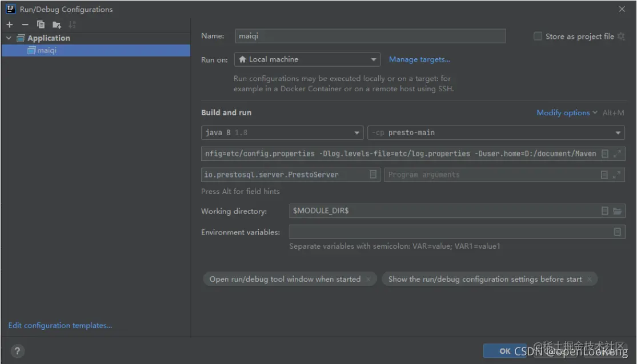Add a new run configuration

pos(10,25)
